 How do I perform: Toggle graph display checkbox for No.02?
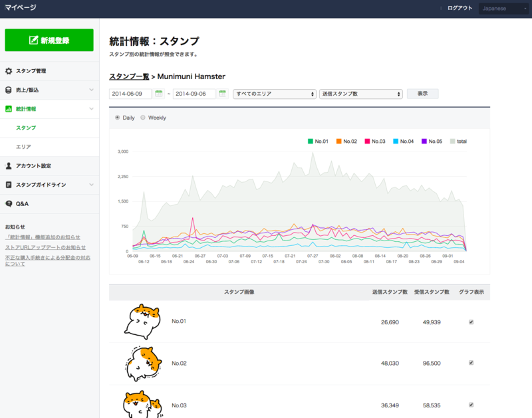click(x=471, y=363)
